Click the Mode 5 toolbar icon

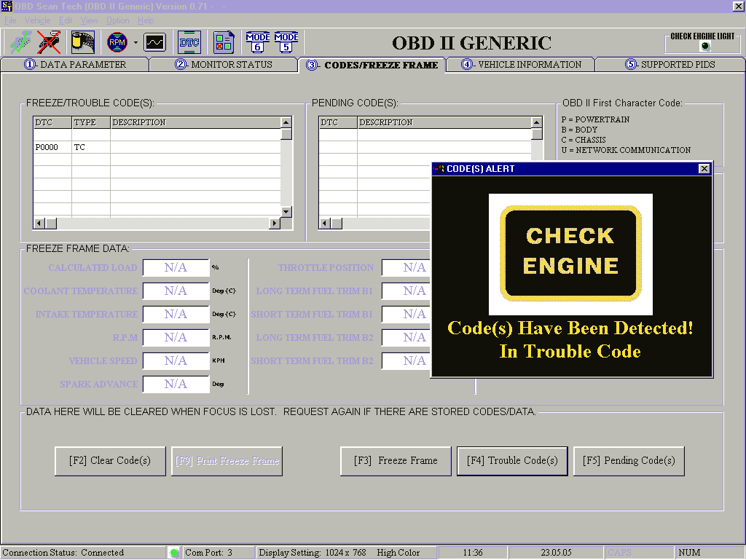point(286,42)
